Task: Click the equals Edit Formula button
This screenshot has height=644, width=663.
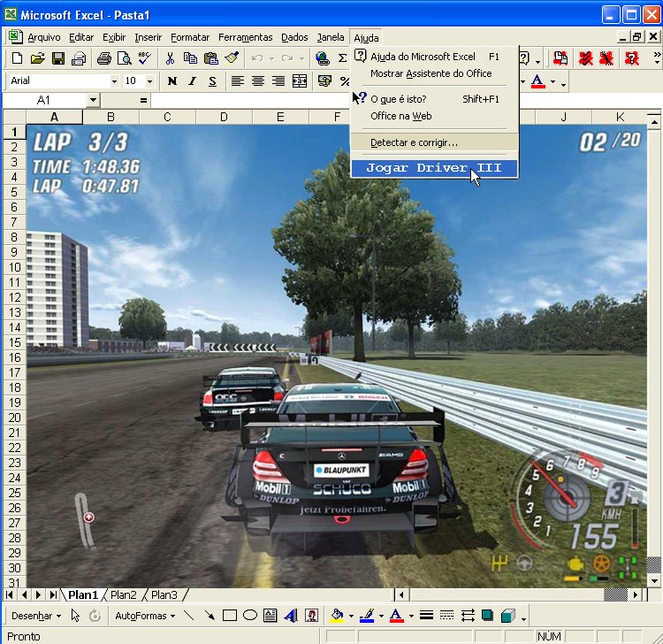Action: pos(143,100)
